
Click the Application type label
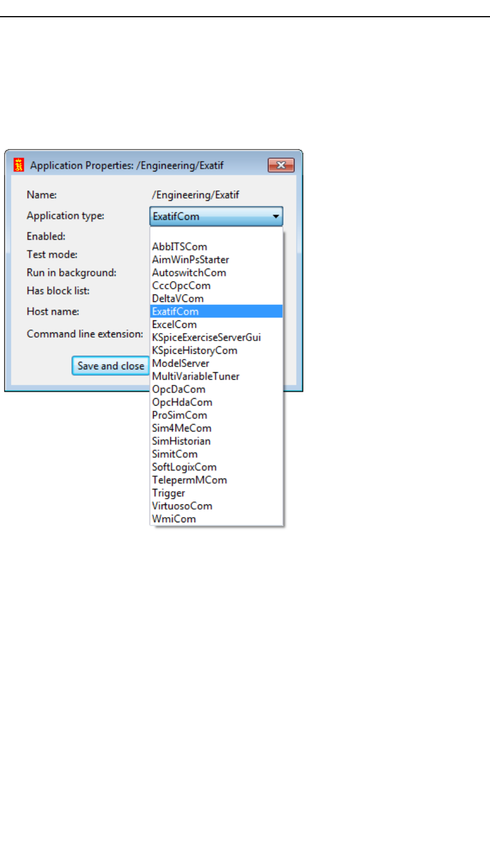[x=66, y=216]
